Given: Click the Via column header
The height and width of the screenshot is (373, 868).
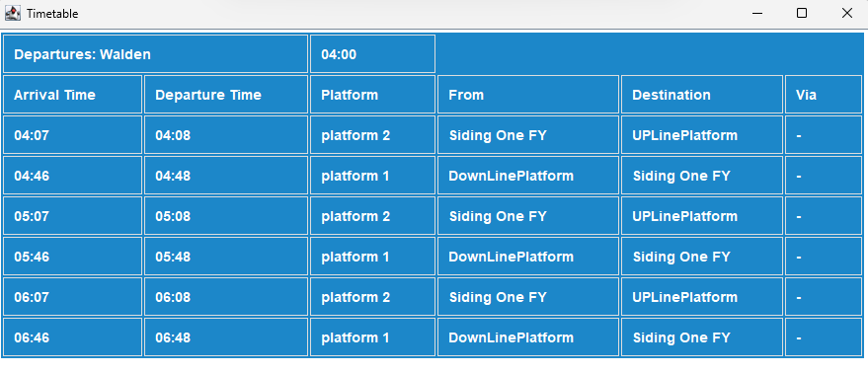Looking at the screenshot, I should click(824, 95).
